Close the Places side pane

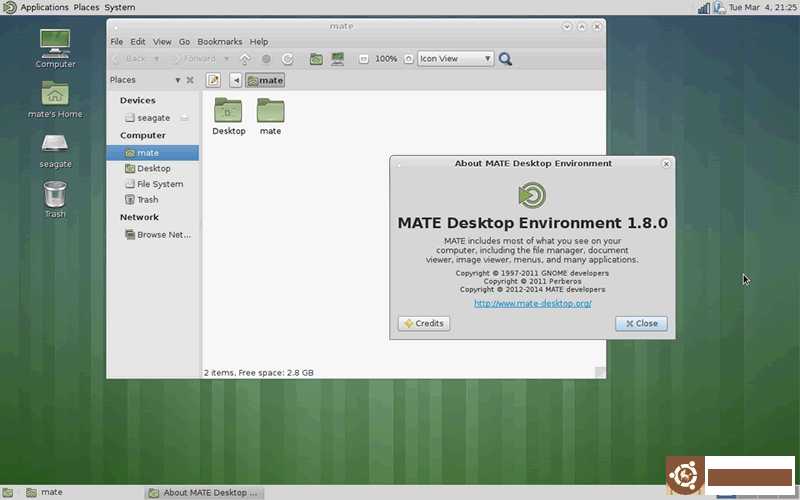tap(190, 80)
